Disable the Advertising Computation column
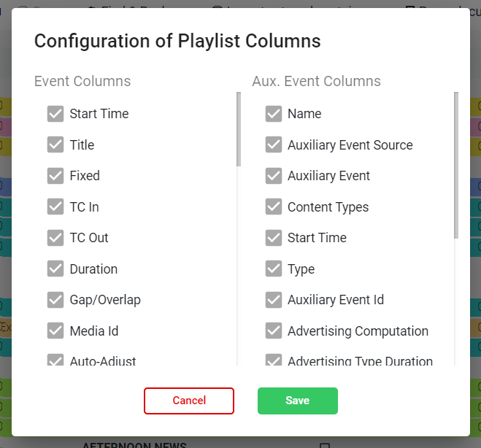This screenshot has width=481, height=448. point(274,331)
